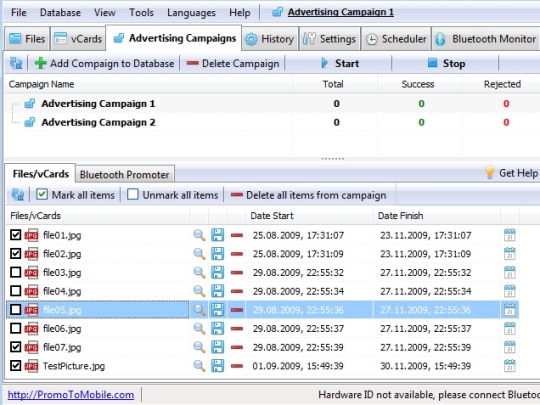This screenshot has height=405, width=540.
Task: Select Advertising Campaign 1 in the list
Action: click(x=98, y=103)
